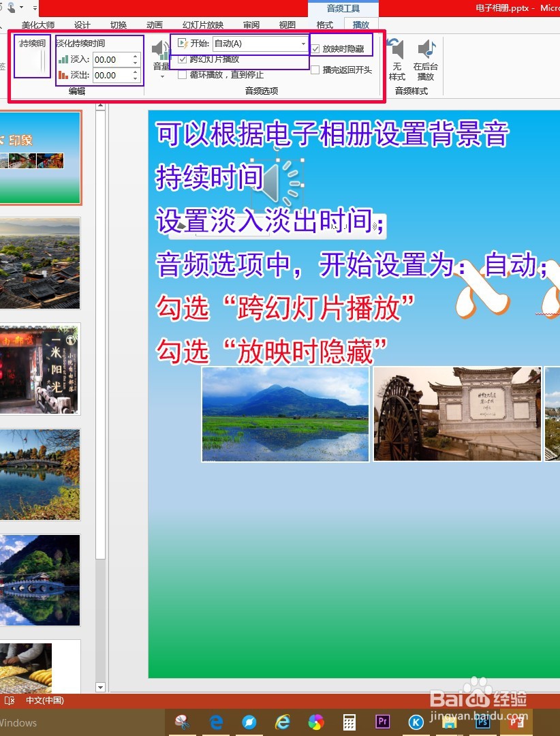The height and width of the screenshot is (736, 560).
Task: Increase 淡入 fade-in time spinner up
Action: (x=135, y=56)
